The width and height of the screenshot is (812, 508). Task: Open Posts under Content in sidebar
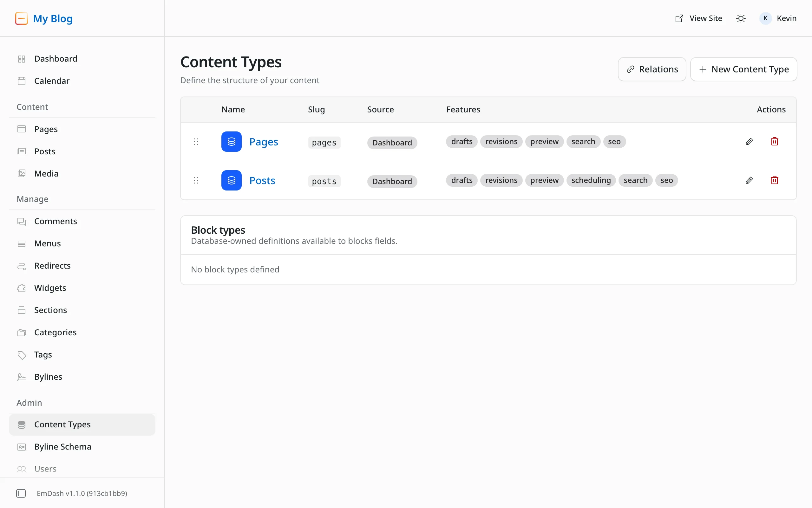tap(82, 151)
